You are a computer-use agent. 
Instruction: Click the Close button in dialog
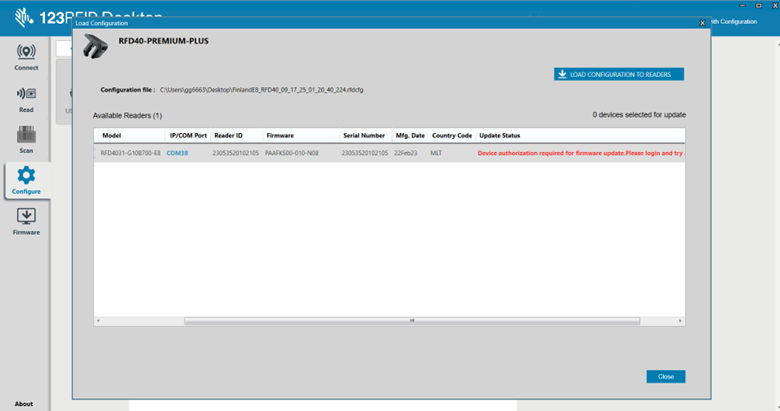(x=666, y=377)
